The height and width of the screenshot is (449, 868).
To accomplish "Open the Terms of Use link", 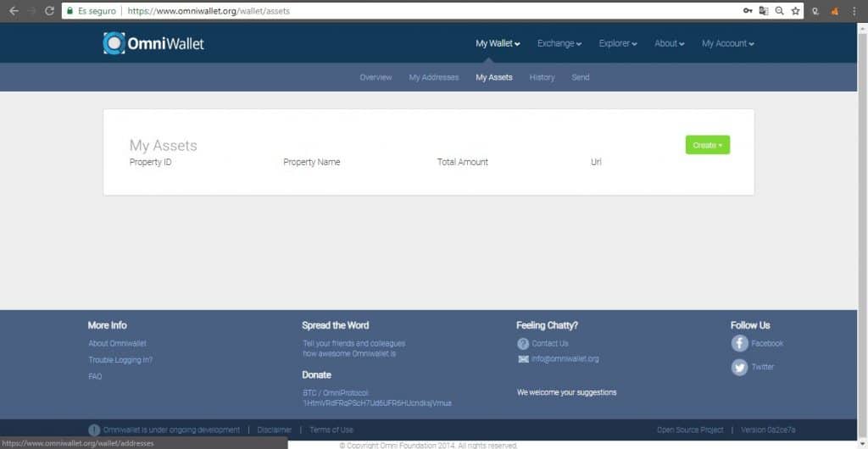I will [x=331, y=430].
